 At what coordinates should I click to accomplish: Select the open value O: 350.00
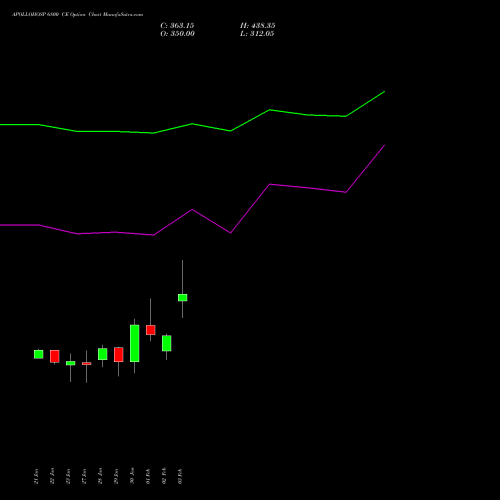coord(178,34)
